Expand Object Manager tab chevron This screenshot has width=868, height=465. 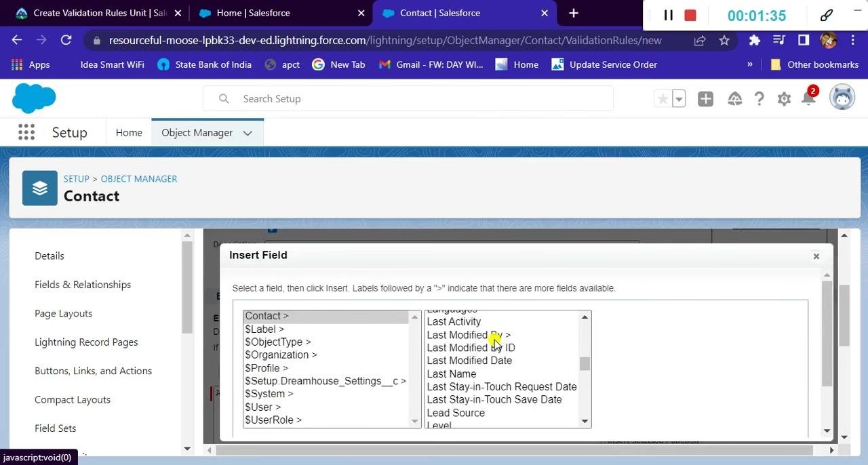pos(248,133)
